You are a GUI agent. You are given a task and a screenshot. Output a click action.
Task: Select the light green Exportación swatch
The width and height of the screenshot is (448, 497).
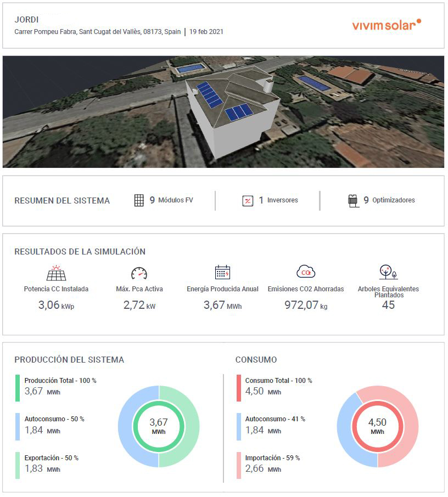[x=18, y=465]
